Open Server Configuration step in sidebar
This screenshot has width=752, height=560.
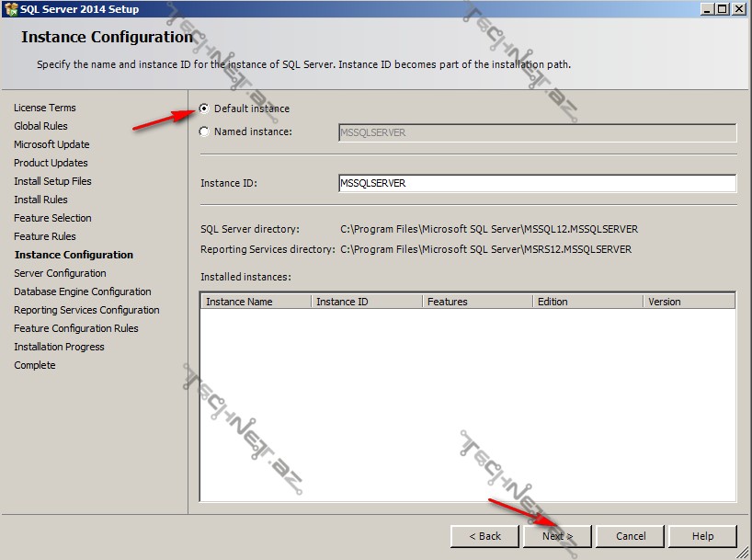(60, 273)
